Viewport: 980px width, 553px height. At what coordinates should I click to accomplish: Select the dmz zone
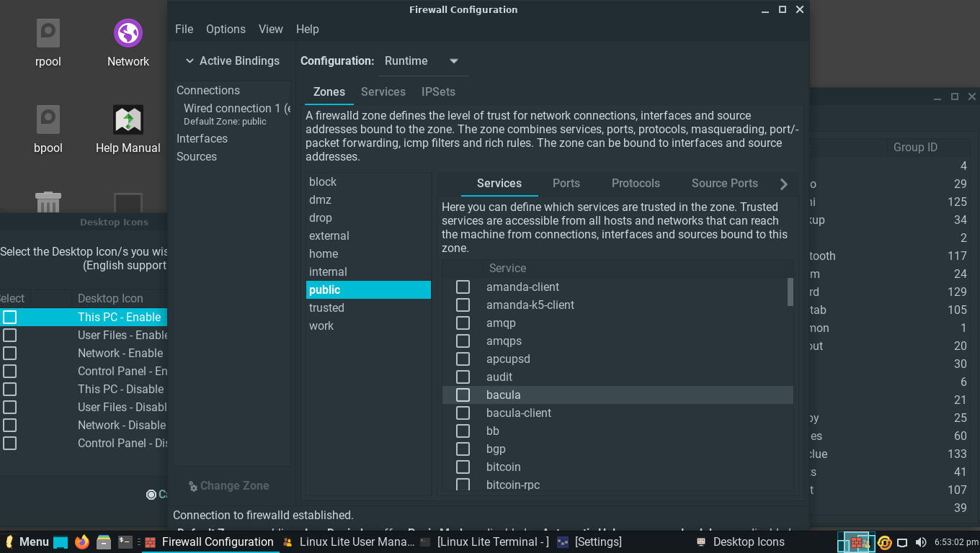point(368,199)
